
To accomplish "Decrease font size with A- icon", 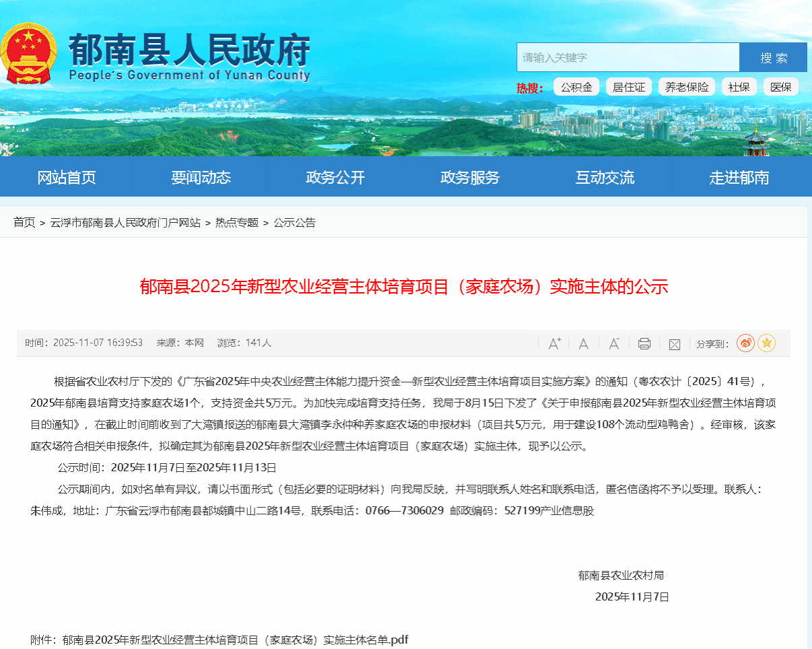I will point(613,343).
